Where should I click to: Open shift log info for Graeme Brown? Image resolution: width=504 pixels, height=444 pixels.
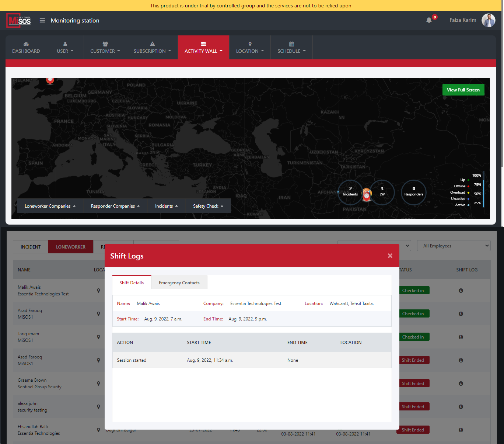(x=461, y=384)
